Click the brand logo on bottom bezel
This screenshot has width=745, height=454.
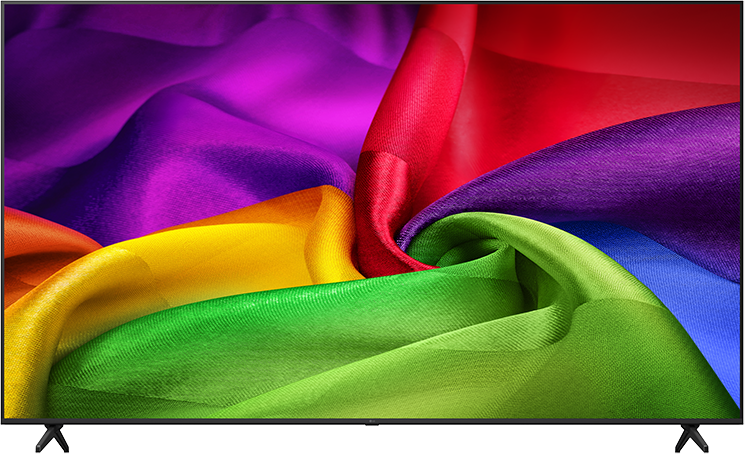coord(372,421)
